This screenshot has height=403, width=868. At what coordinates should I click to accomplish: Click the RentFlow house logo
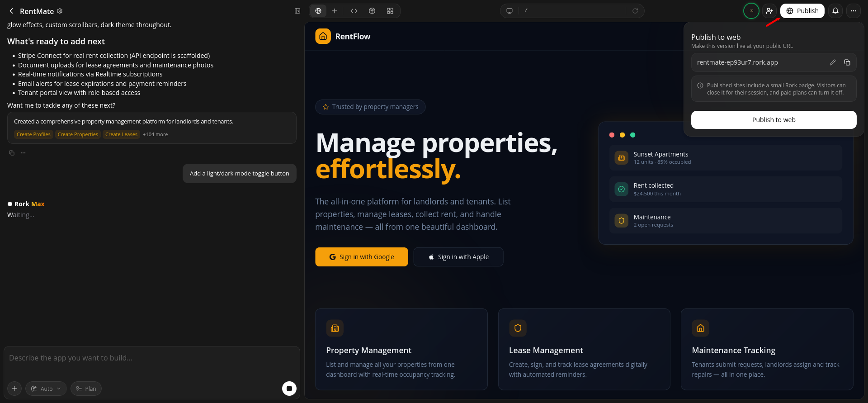tap(323, 36)
